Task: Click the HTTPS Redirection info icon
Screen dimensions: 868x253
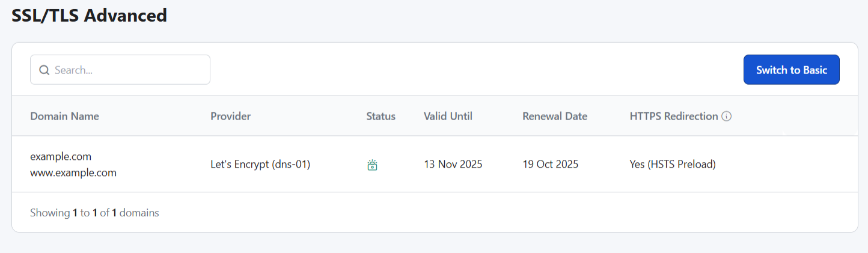Action: pos(726,117)
